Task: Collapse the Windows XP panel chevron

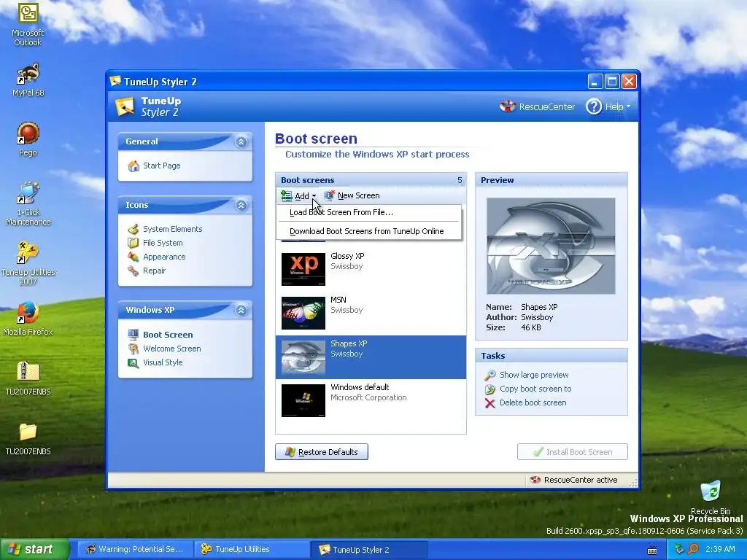Action: (241, 311)
